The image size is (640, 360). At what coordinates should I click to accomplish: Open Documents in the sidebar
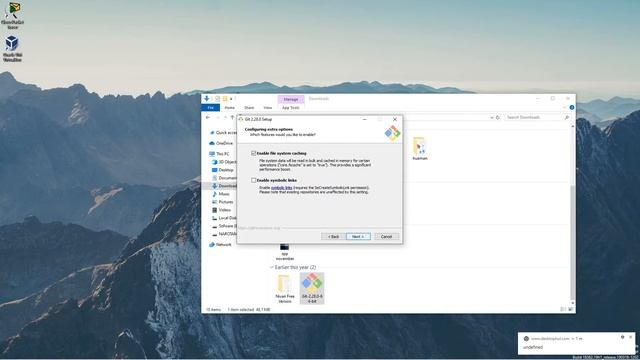click(x=224, y=178)
